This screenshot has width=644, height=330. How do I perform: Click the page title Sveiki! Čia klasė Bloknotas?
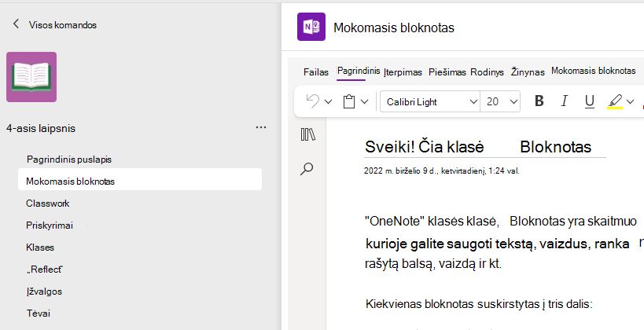[x=478, y=147]
